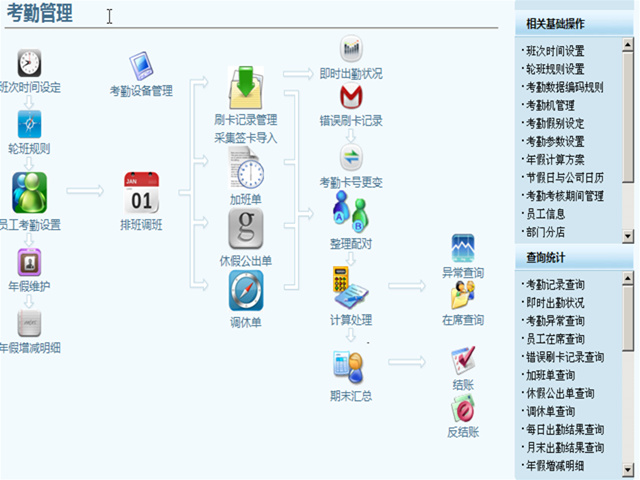Click 查询统计 scrollbar thumb
Viewport: 640px width, 480px height.
pyautogui.click(x=628, y=318)
